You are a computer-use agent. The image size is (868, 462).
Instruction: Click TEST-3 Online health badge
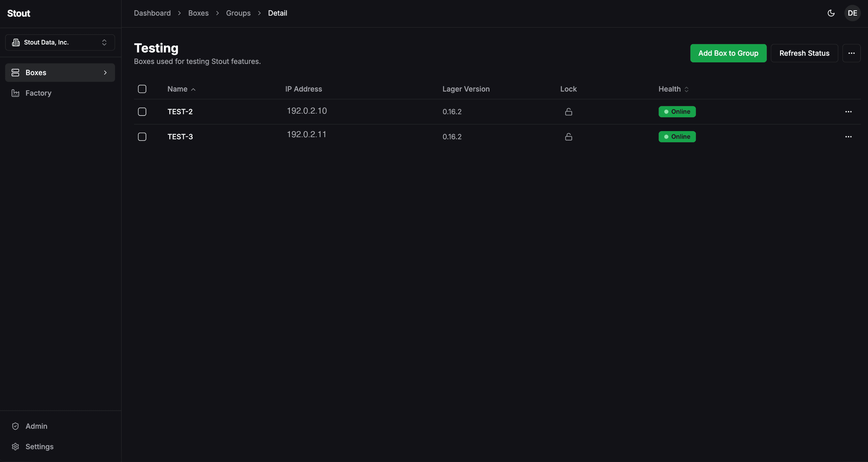point(677,137)
